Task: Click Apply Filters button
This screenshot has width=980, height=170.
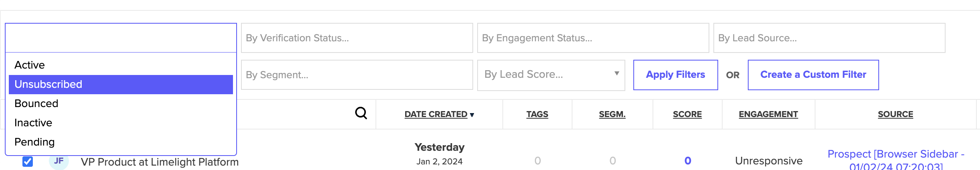Action: (x=675, y=75)
